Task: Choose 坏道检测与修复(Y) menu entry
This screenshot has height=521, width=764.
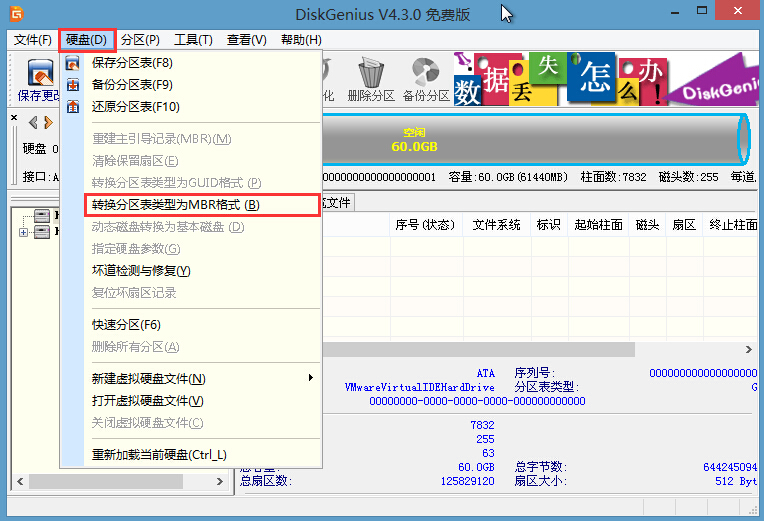Action: [191, 270]
